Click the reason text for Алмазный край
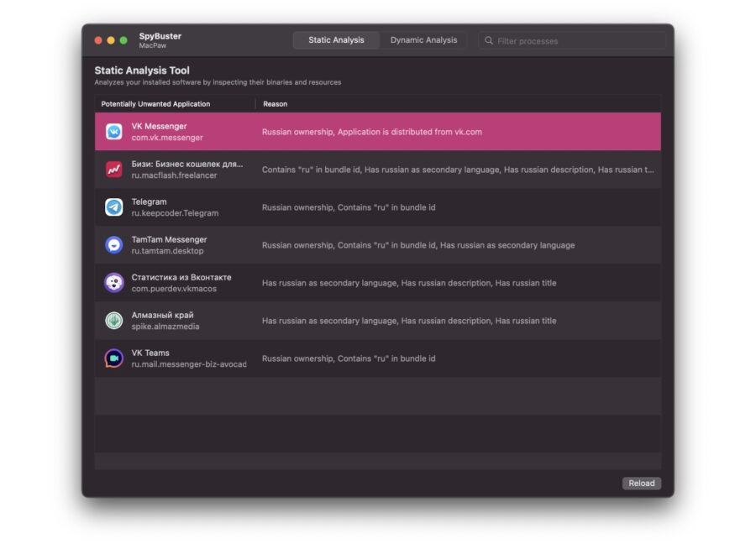The width and height of the screenshot is (756, 544). 409,321
